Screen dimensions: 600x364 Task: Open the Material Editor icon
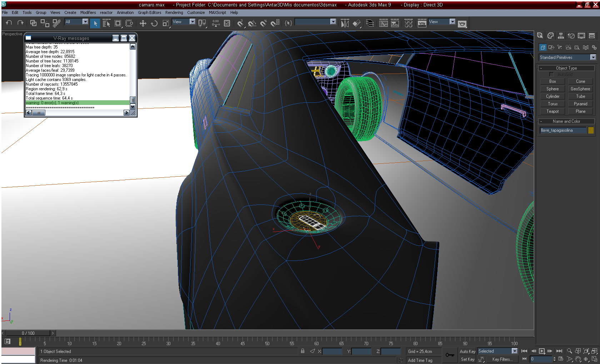coord(409,24)
